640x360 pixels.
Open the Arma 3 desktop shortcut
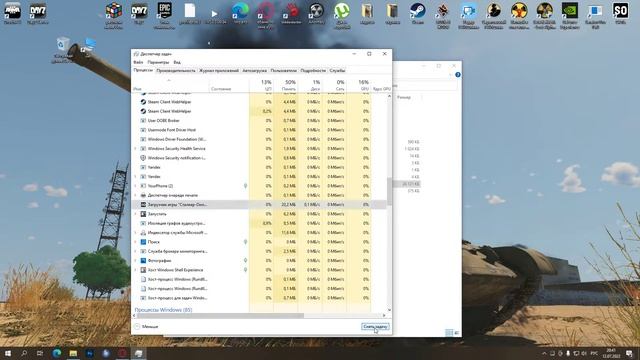coord(12,11)
